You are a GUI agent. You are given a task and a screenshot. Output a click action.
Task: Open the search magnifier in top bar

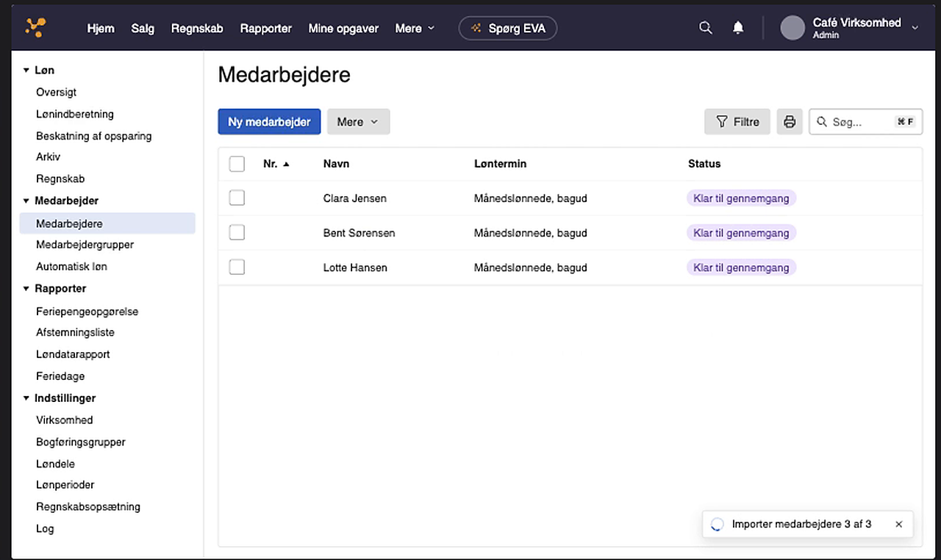(x=705, y=28)
